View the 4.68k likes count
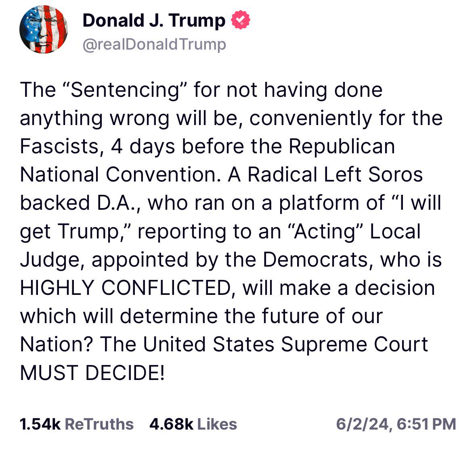The width and height of the screenshot is (476, 455). [171, 424]
